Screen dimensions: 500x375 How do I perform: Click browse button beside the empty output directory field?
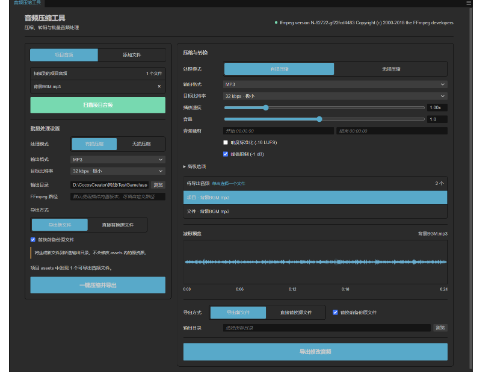[x=440, y=328]
